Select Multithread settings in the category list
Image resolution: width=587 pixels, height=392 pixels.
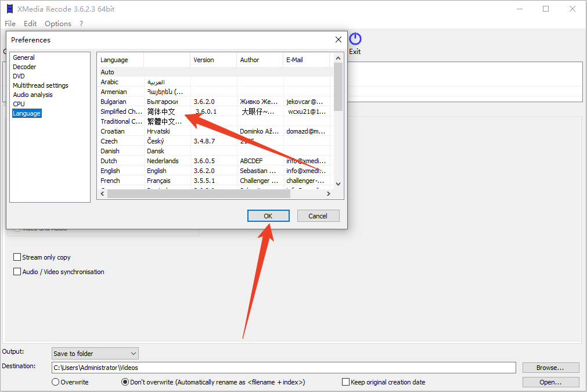(x=41, y=85)
